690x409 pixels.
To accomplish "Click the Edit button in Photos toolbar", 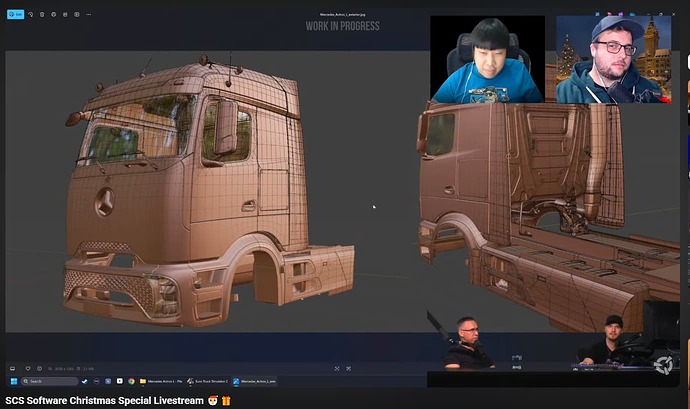I will click(x=16, y=15).
